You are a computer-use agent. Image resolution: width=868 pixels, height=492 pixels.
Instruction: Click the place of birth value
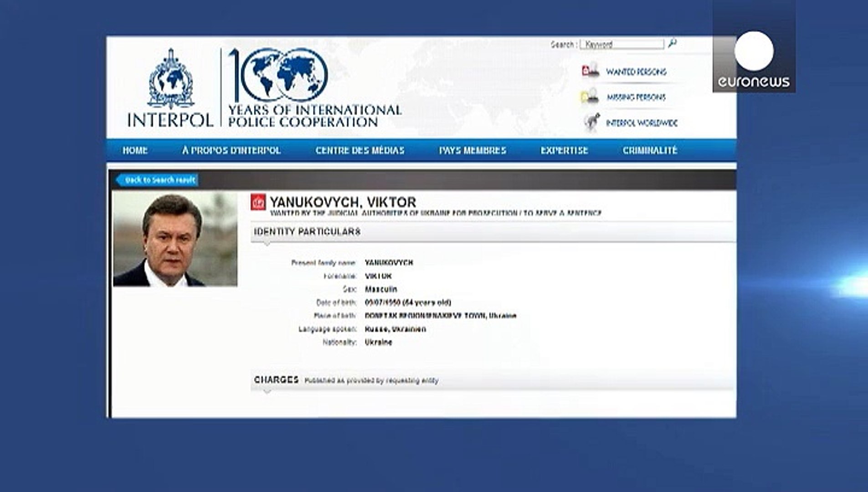(441, 316)
